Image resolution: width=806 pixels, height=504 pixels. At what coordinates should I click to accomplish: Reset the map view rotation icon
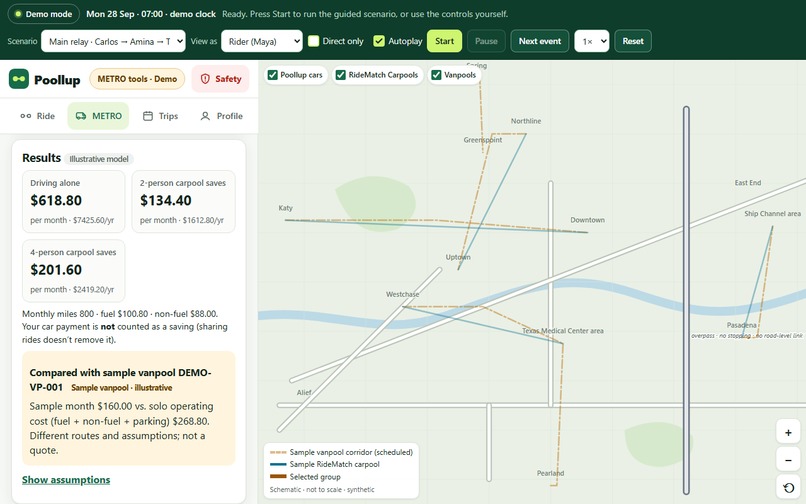click(x=788, y=487)
